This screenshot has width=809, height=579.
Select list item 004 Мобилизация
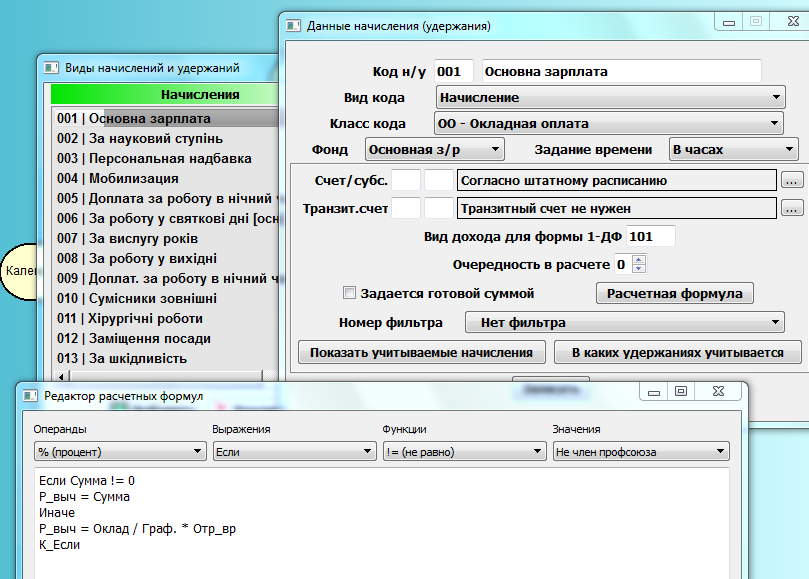pyautogui.click(x=132, y=179)
